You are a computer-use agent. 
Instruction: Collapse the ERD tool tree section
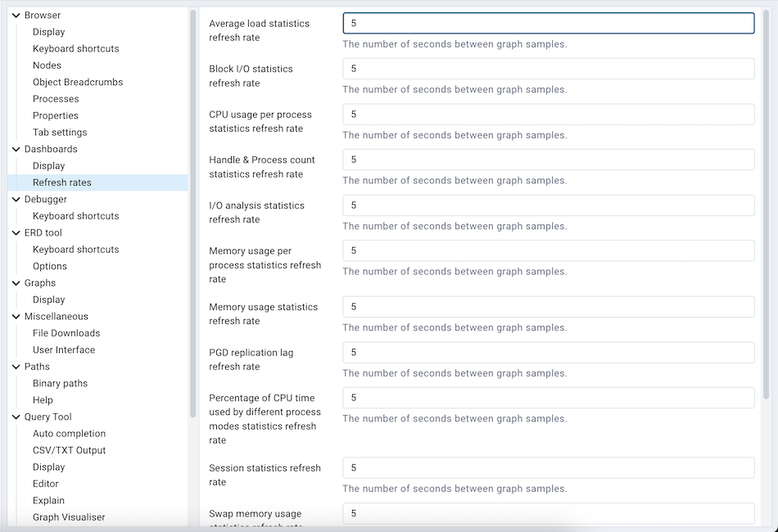tap(15, 232)
